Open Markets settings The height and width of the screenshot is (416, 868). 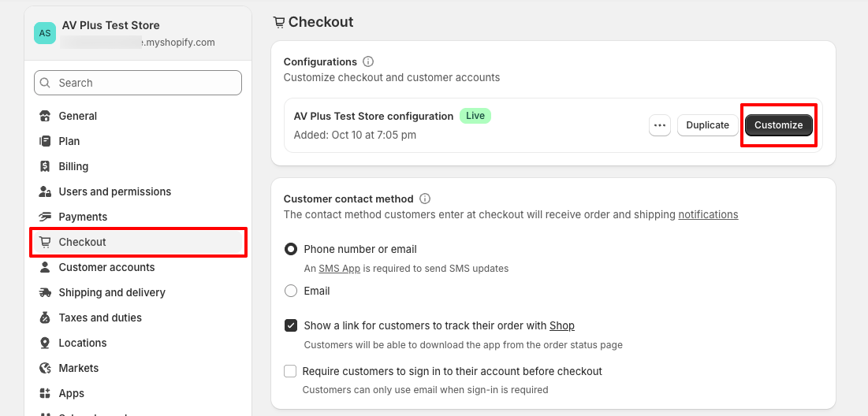pyautogui.click(x=138, y=368)
